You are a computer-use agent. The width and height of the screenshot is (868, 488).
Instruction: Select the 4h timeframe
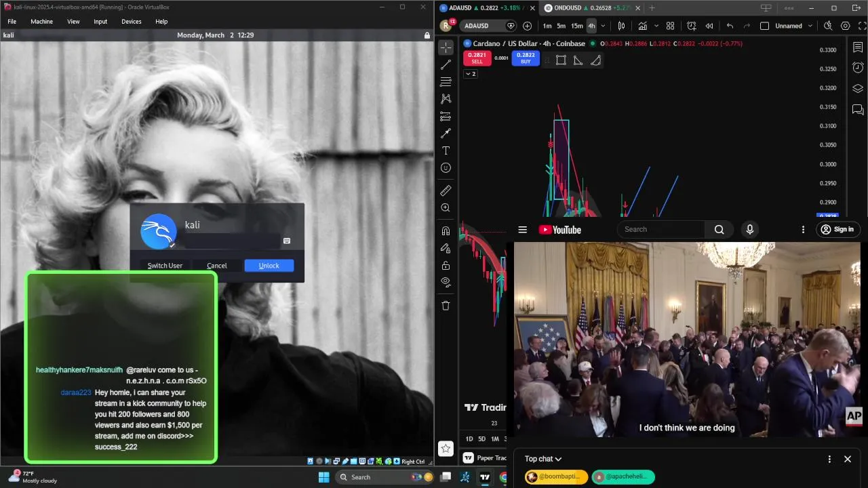(591, 26)
